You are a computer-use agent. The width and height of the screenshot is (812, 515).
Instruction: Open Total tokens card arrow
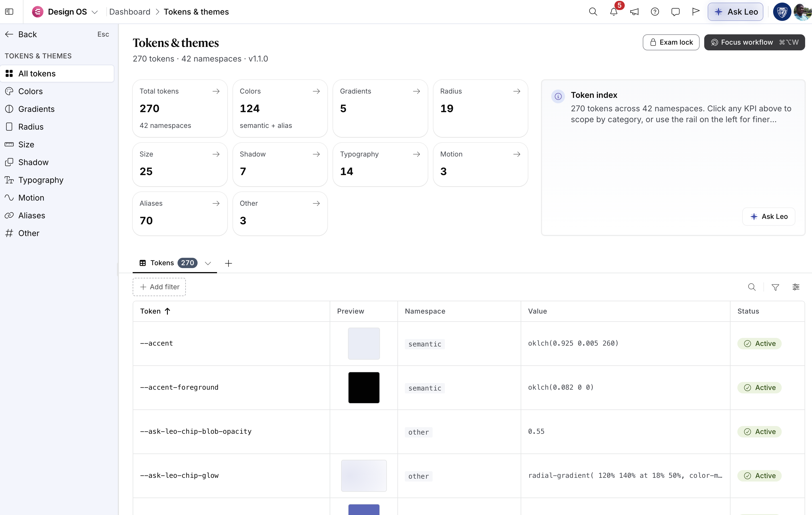tap(216, 91)
